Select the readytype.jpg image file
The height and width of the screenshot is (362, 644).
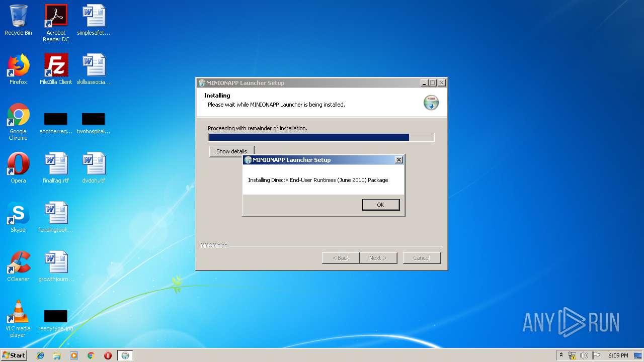[x=56, y=321]
